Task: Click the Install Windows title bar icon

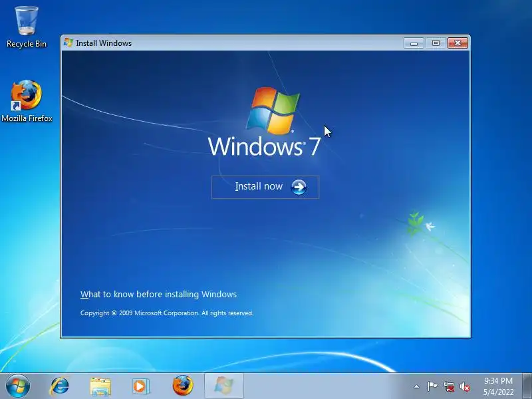Action: point(68,43)
